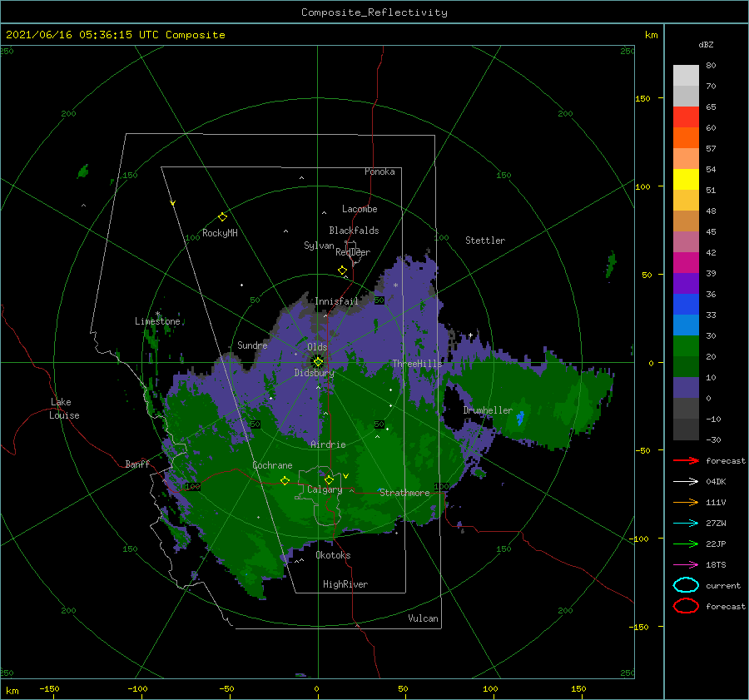Click the green 22JP arrow legend icon

pyautogui.click(x=686, y=544)
